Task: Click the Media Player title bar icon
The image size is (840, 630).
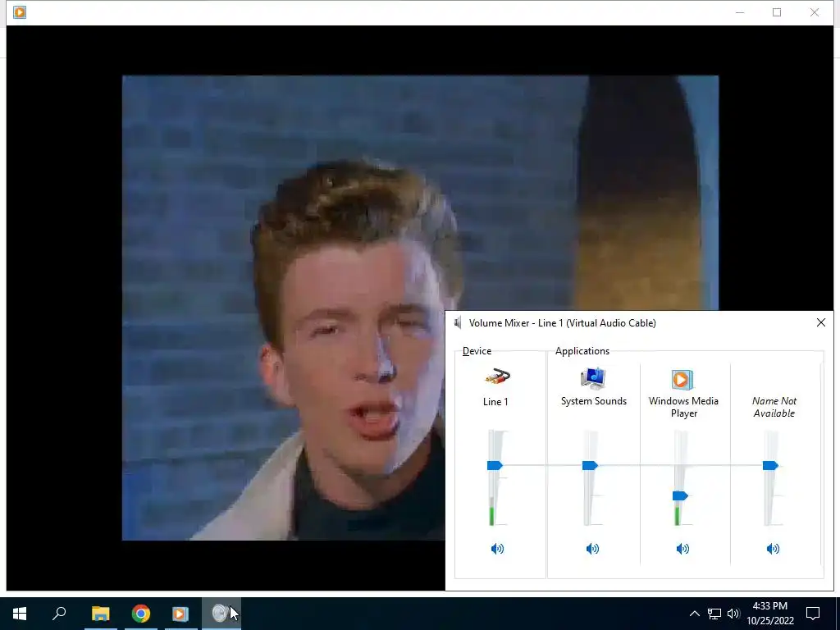Action: (20, 11)
